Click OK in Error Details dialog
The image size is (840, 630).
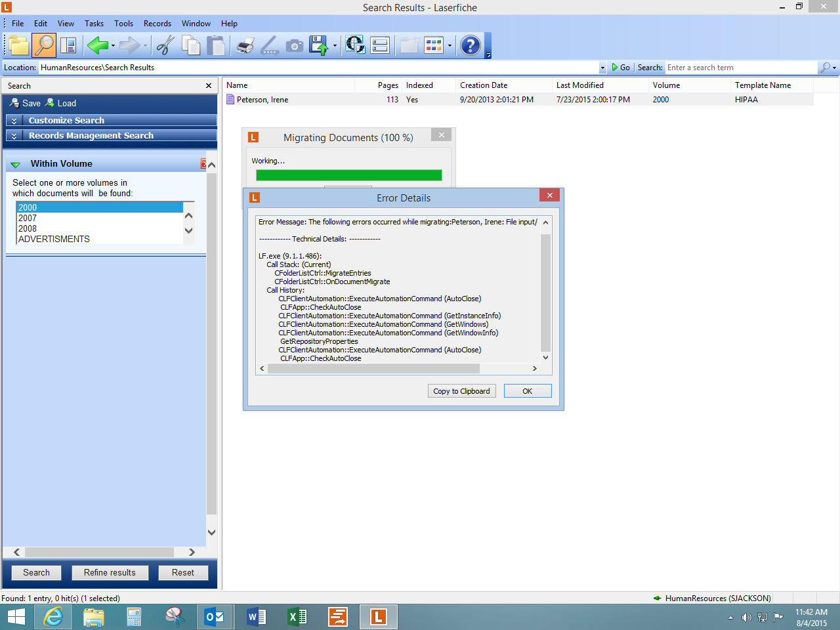tap(527, 391)
